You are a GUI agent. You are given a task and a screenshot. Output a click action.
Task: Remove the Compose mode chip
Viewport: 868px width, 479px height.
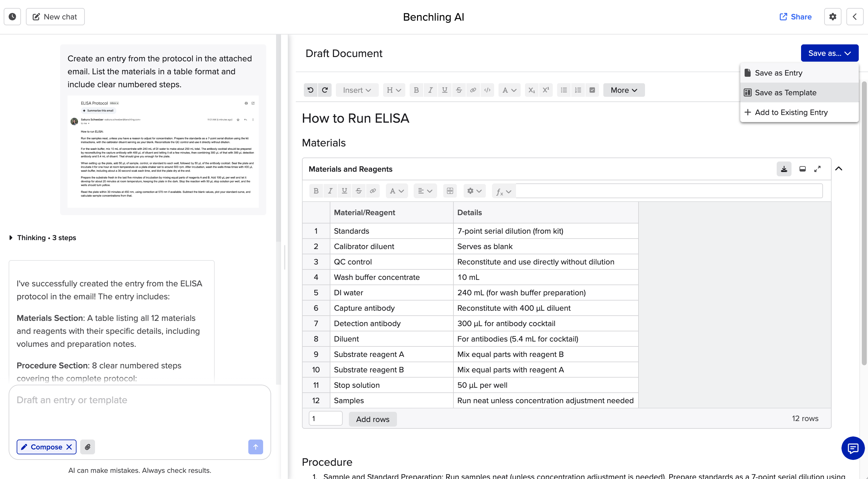pyautogui.click(x=69, y=447)
